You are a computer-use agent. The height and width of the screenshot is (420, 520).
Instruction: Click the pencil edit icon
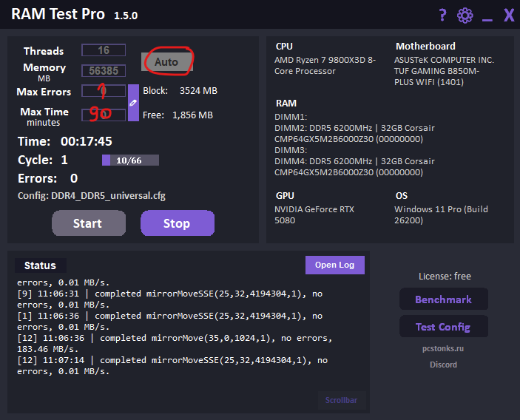pos(133,103)
